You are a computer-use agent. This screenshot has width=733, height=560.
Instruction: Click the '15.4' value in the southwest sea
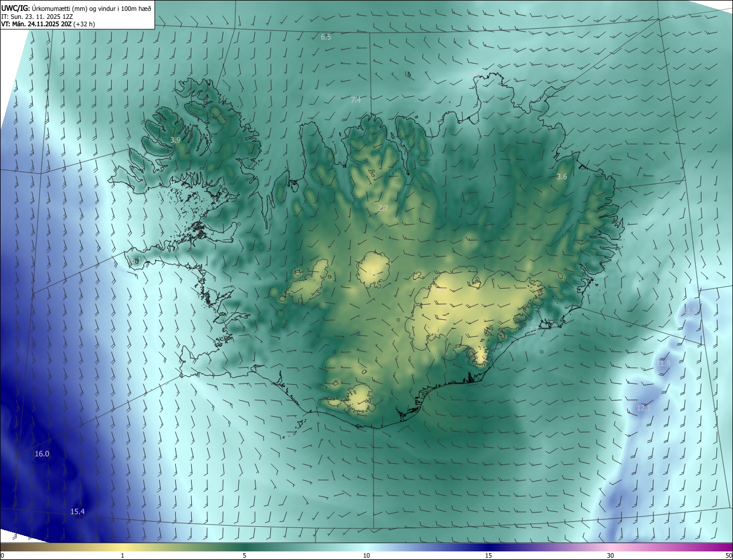[77, 511]
